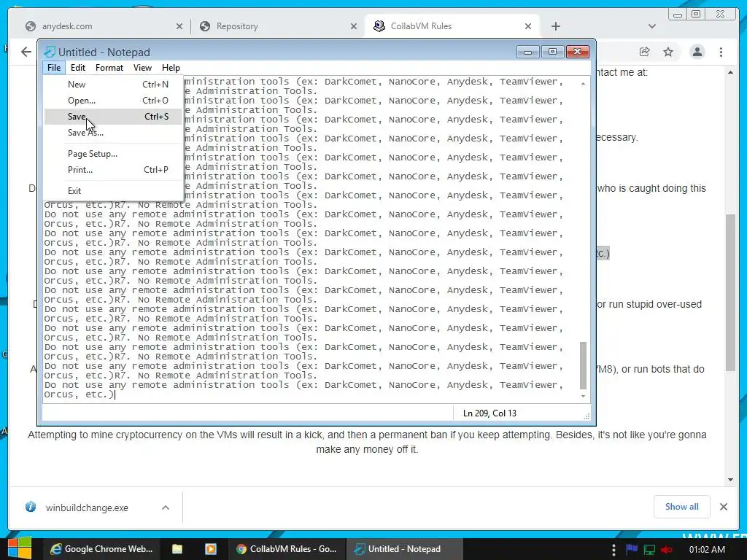Click Chrome page scroll up arrow
This screenshot has height=560, width=747.
(x=730, y=72)
